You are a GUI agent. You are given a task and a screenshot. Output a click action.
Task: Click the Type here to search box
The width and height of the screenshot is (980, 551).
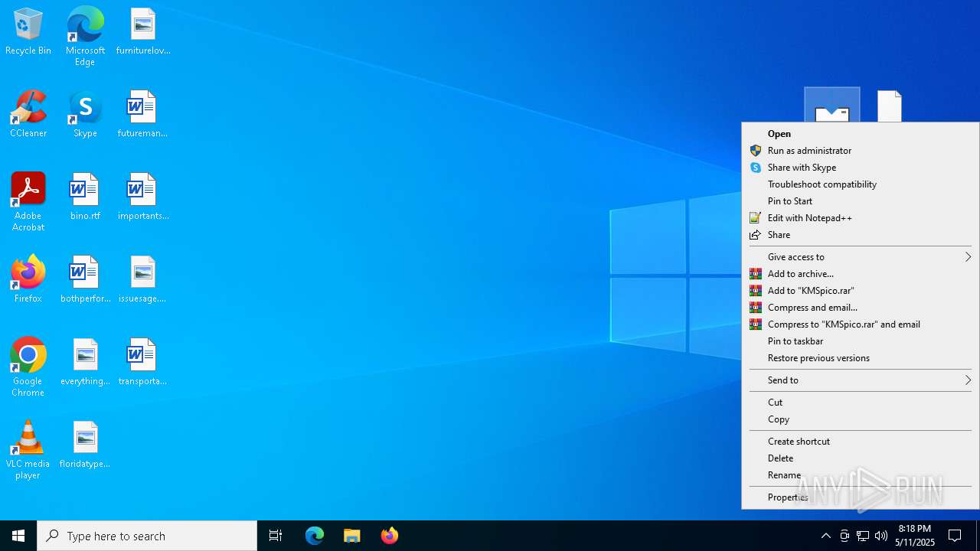click(147, 536)
